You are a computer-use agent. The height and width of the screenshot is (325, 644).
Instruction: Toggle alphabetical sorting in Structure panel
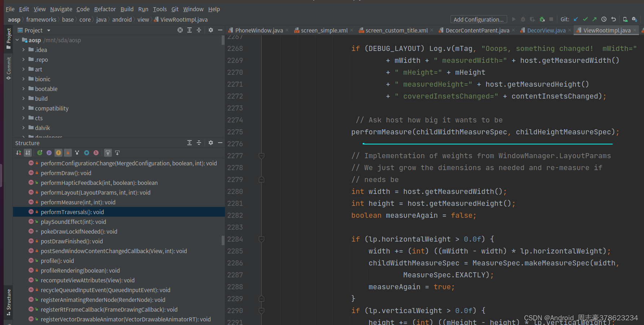(x=28, y=153)
